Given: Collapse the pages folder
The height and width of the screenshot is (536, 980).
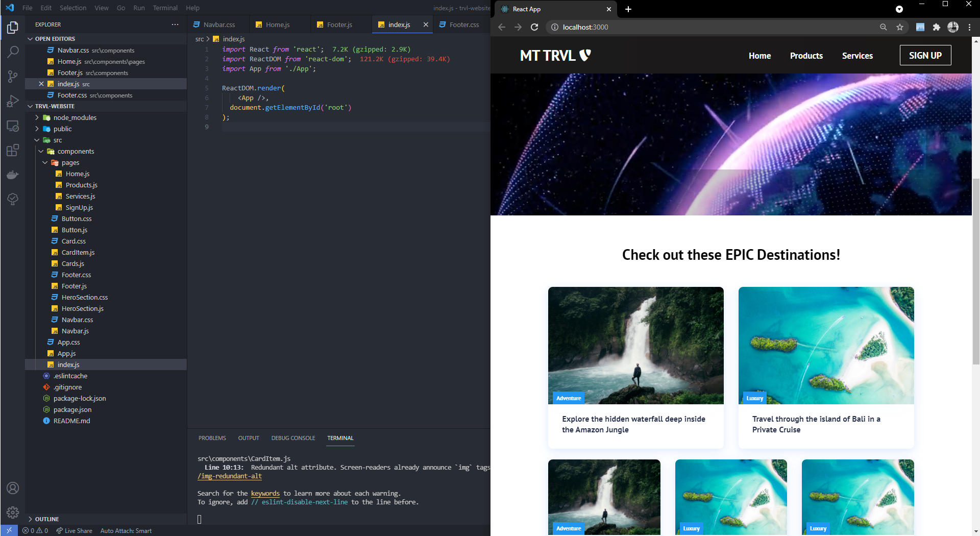Looking at the screenshot, I should tap(70, 162).
